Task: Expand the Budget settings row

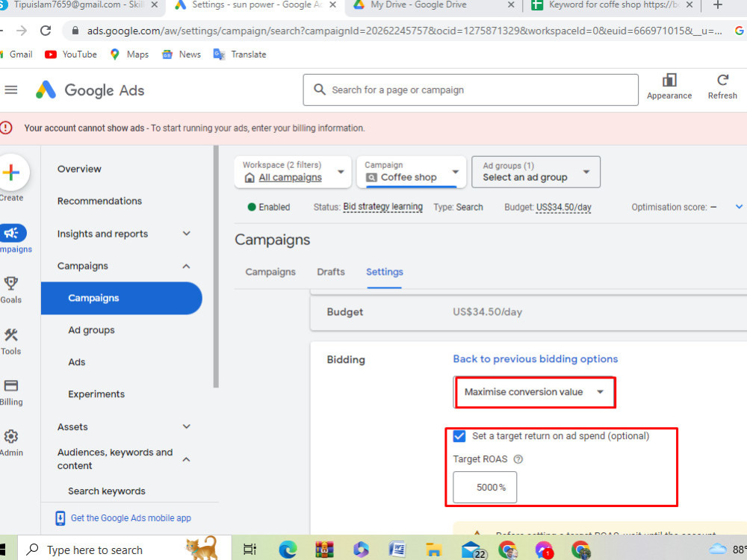Action: (x=528, y=312)
